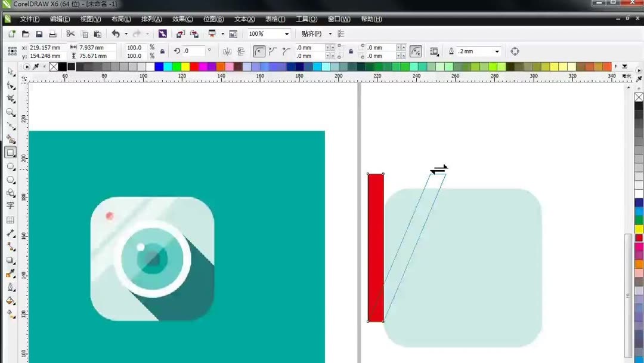The width and height of the screenshot is (644, 363).
Task: Click the object width field 7.937 mm
Action: (x=97, y=48)
